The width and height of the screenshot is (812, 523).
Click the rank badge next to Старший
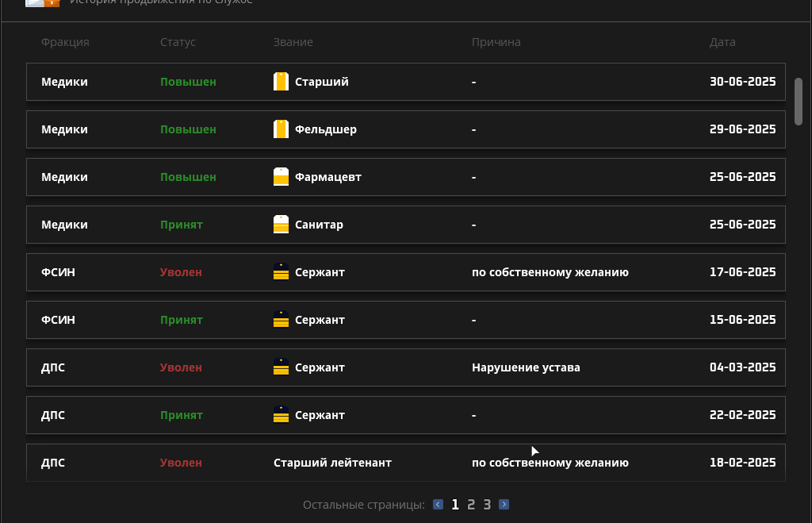(x=281, y=82)
